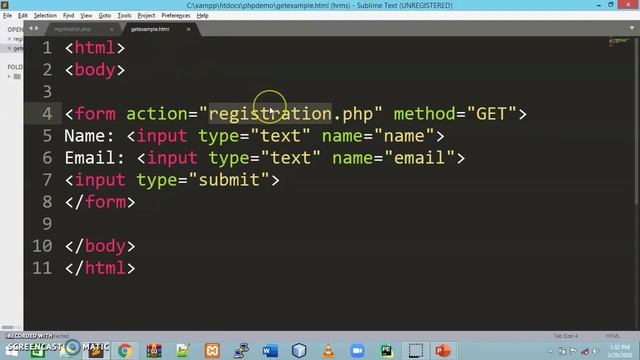Click the previous tab arrow

point(30,28)
